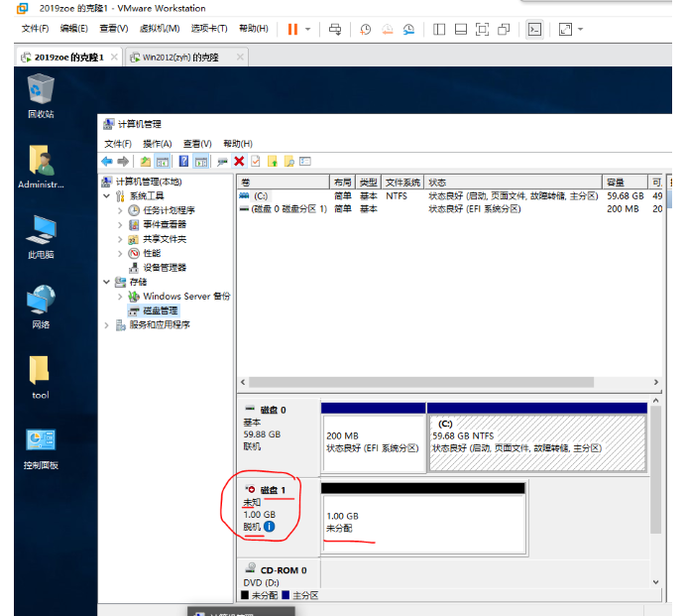Revert to snapshot using the orange clock icon
Viewport: 687px width, 616px height.
(x=387, y=30)
